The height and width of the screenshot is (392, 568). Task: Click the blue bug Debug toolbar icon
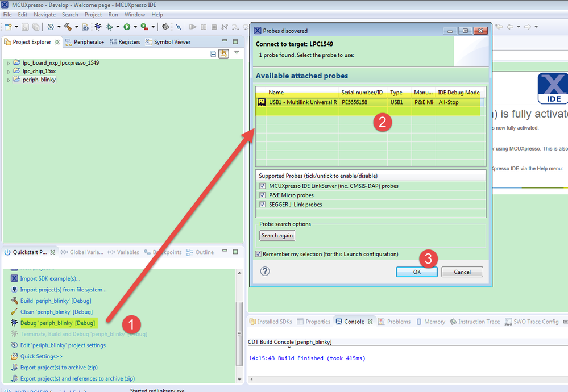pyautogui.click(x=98, y=27)
